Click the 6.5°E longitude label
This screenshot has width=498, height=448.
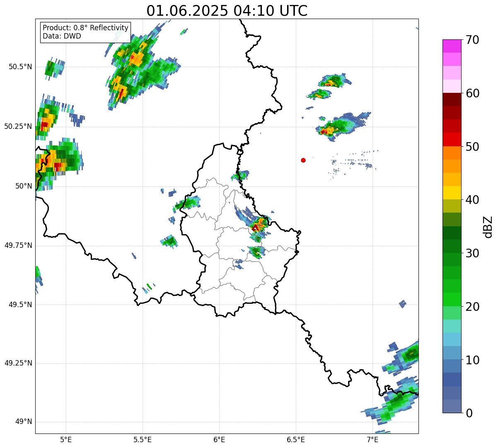[x=296, y=440]
